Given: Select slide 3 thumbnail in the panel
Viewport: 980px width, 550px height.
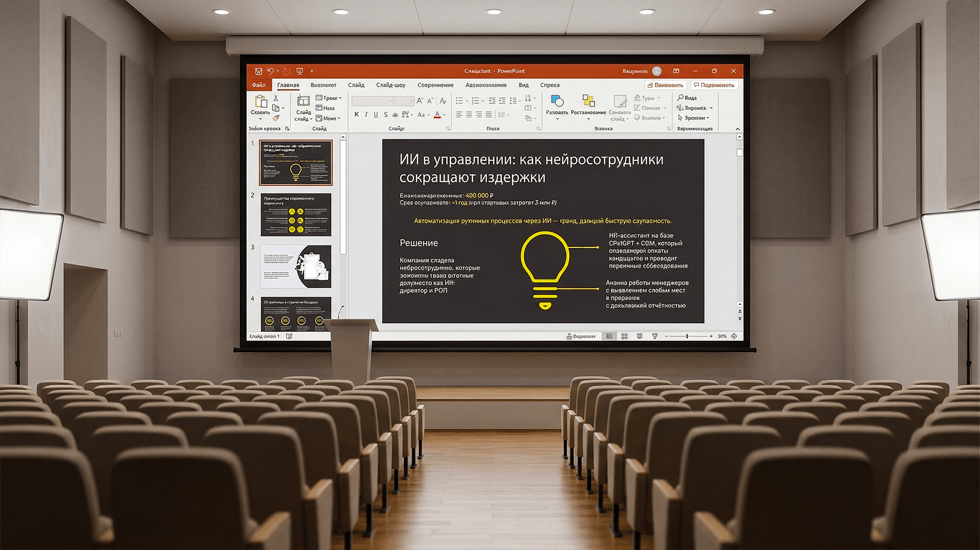Looking at the screenshot, I should 296,267.
